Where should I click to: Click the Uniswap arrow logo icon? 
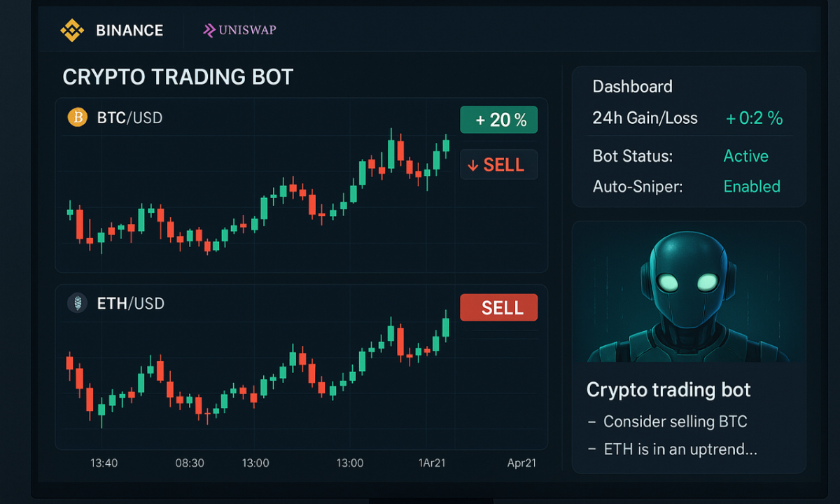pyautogui.click(x=209, y=30)
